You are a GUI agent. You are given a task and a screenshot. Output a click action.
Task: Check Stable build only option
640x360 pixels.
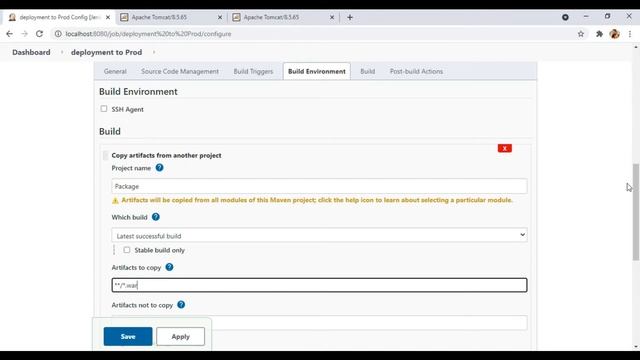click(x=127, y=250)
